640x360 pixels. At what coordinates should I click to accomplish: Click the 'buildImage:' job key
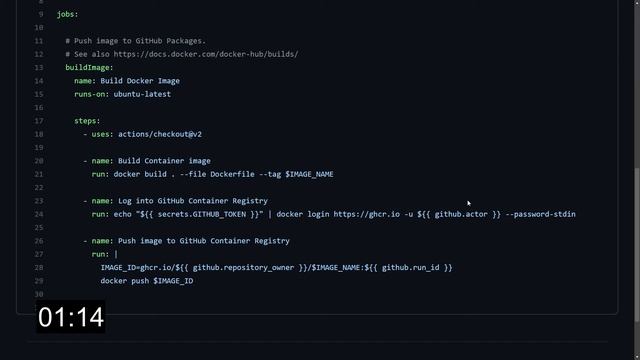click(x=89, y=68)
